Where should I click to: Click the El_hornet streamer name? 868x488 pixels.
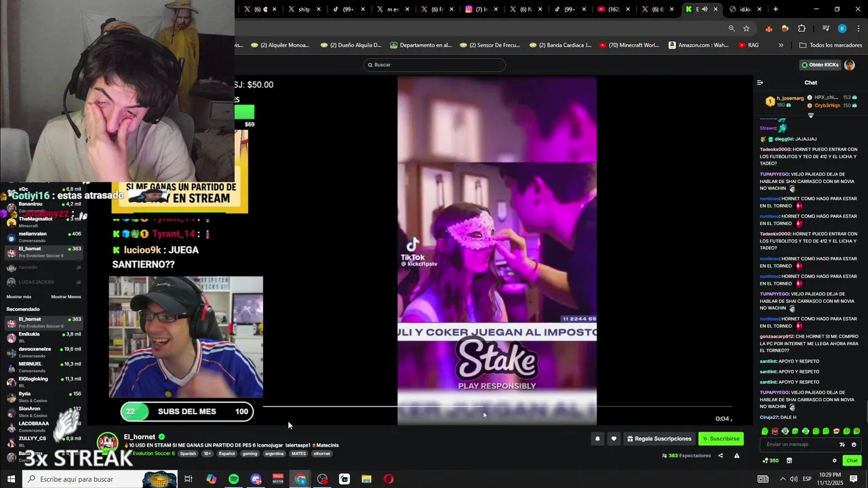click(140, 437)
